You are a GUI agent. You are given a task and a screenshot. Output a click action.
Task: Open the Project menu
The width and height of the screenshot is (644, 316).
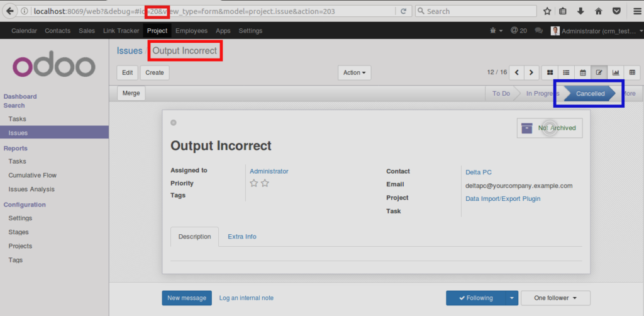157,31
